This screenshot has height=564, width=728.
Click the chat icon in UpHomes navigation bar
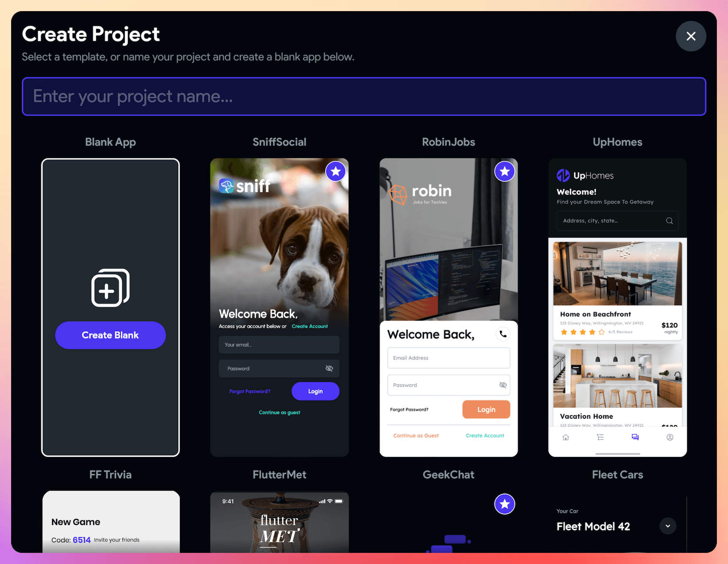[x=635, y=437]
